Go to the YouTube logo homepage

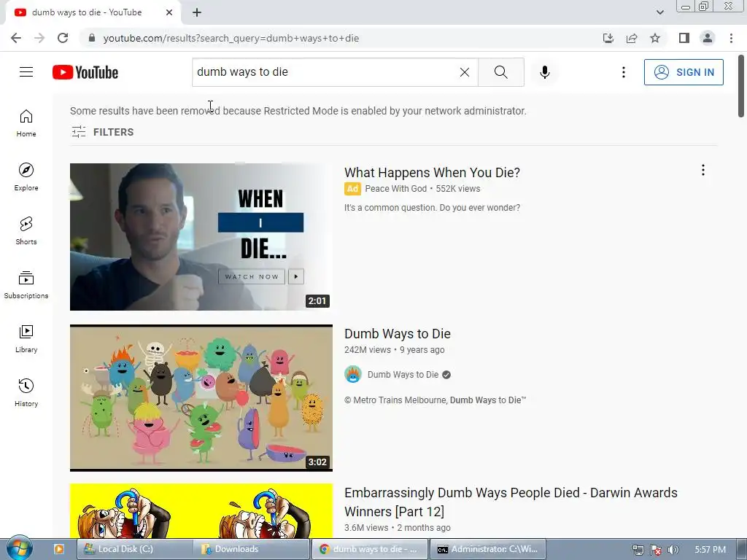(85, 72)
